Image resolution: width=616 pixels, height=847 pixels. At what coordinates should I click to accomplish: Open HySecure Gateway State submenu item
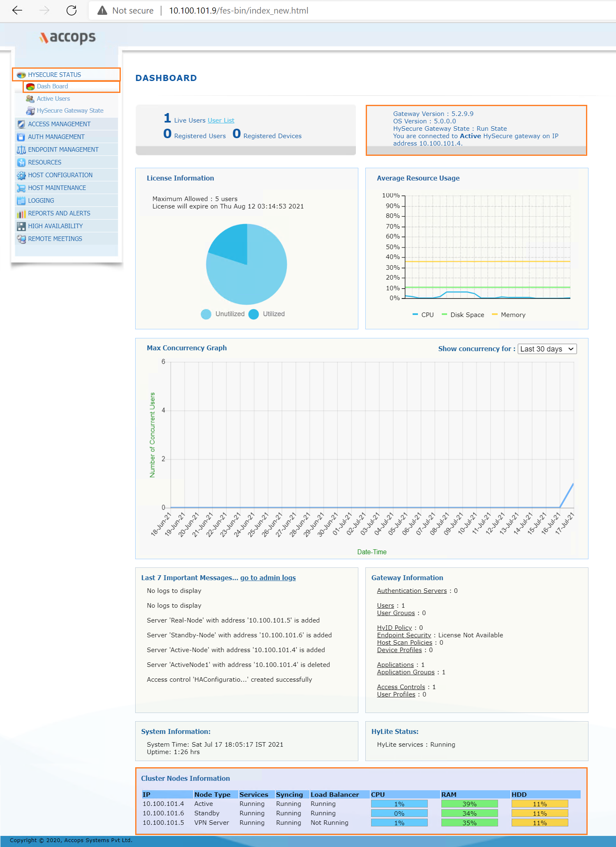pyautogui.click(x=70, y=111)
